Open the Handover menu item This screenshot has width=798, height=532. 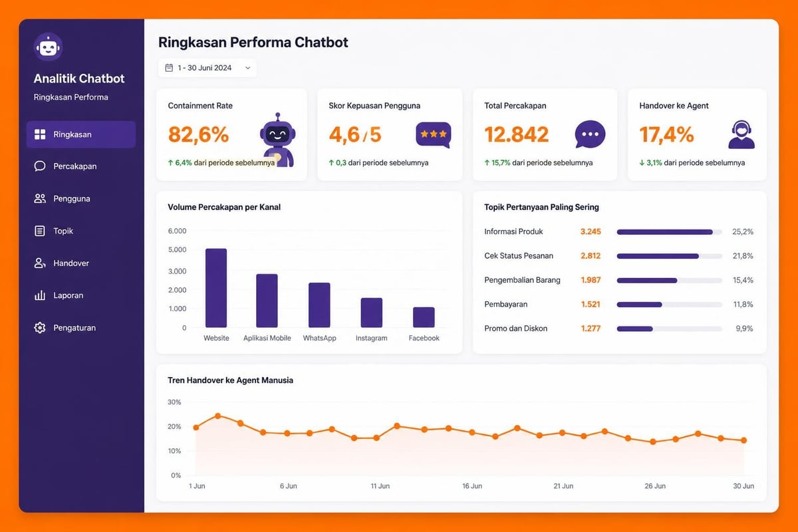pyautogui.click(x=81, y=263)
